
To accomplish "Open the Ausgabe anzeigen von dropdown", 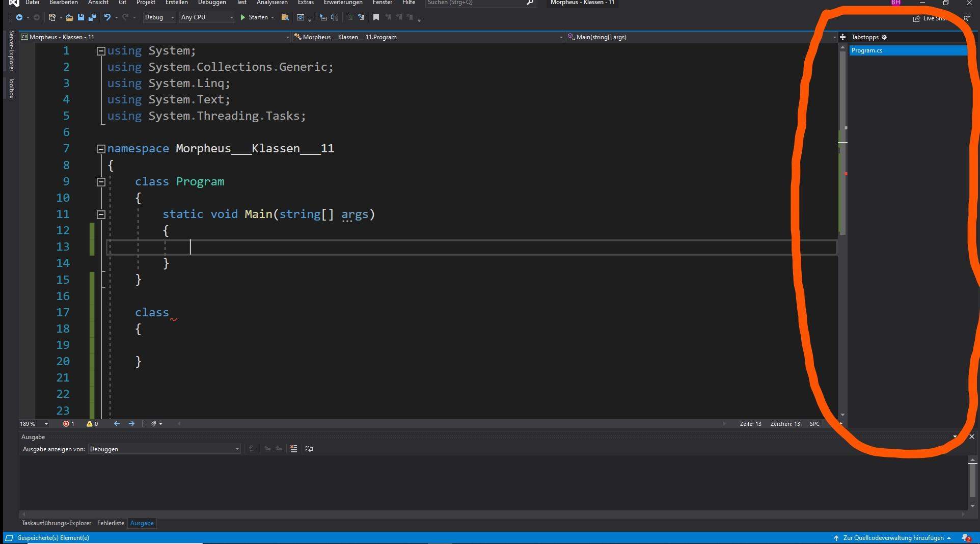I will pyautogui.click(x=164, y=449).
